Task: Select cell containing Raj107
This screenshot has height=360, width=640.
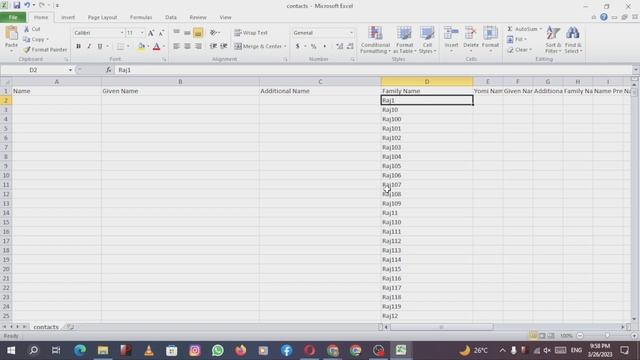Action: pyautogui.click(x=427, y=184)
